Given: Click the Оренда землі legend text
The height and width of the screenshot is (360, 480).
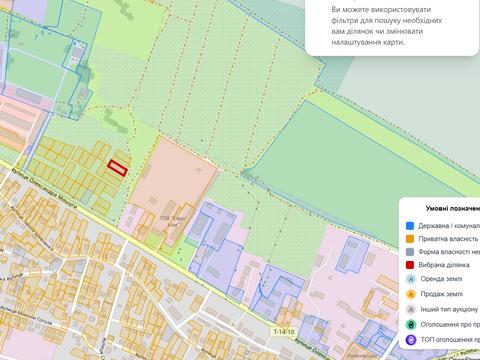Looking at the screenshot, I should [x=441, y=279].
